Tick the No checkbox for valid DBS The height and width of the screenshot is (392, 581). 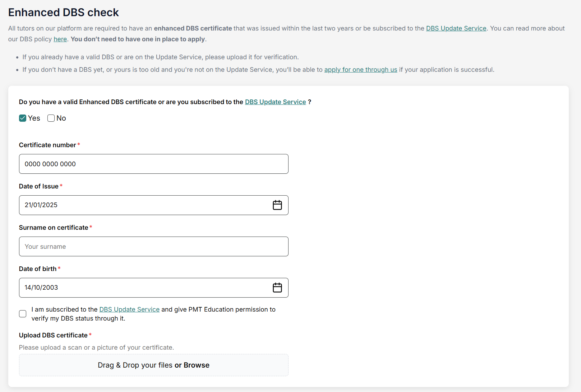coord(51,118)
